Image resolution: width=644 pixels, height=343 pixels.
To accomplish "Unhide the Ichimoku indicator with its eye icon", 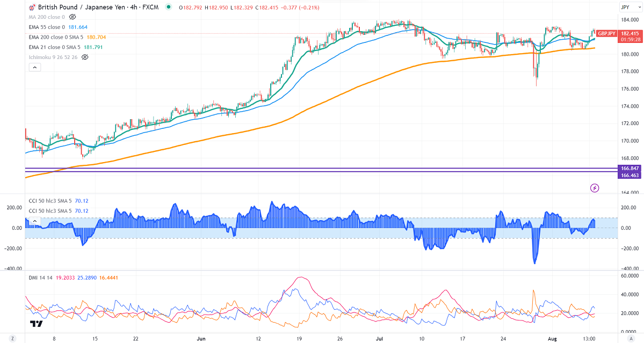I will click(85, 57).
